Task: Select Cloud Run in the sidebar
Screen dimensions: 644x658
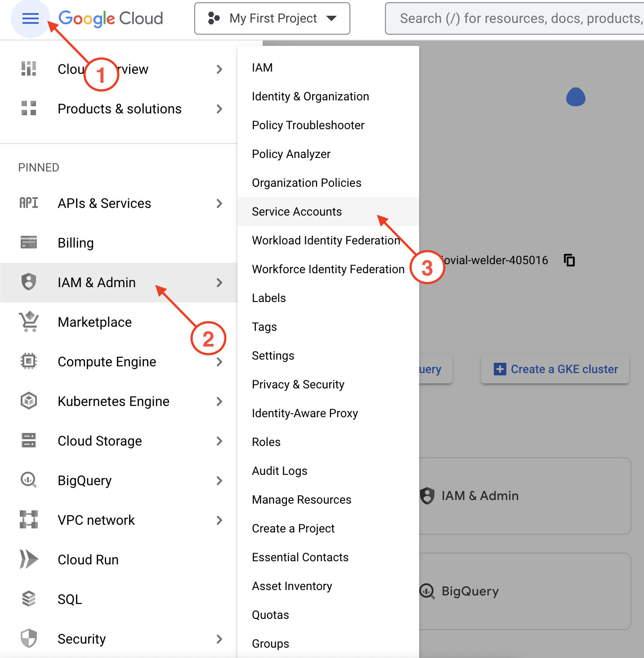Action: click(x=119, y=560)
